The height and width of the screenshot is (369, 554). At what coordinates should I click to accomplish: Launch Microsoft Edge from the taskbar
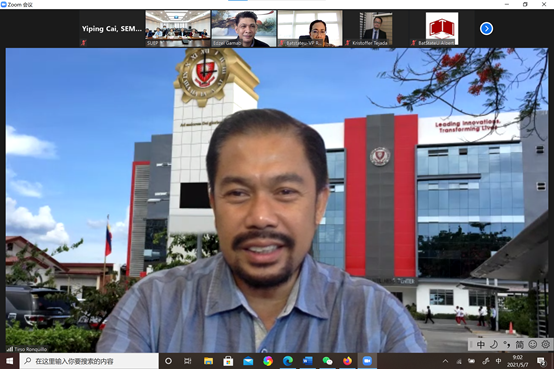point(288,361)
